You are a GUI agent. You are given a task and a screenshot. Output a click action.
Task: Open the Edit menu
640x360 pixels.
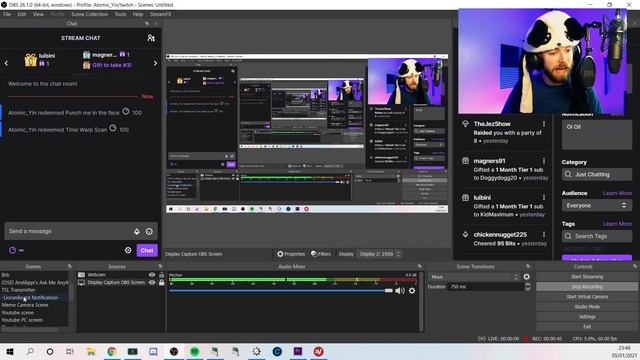click(22, 14)
